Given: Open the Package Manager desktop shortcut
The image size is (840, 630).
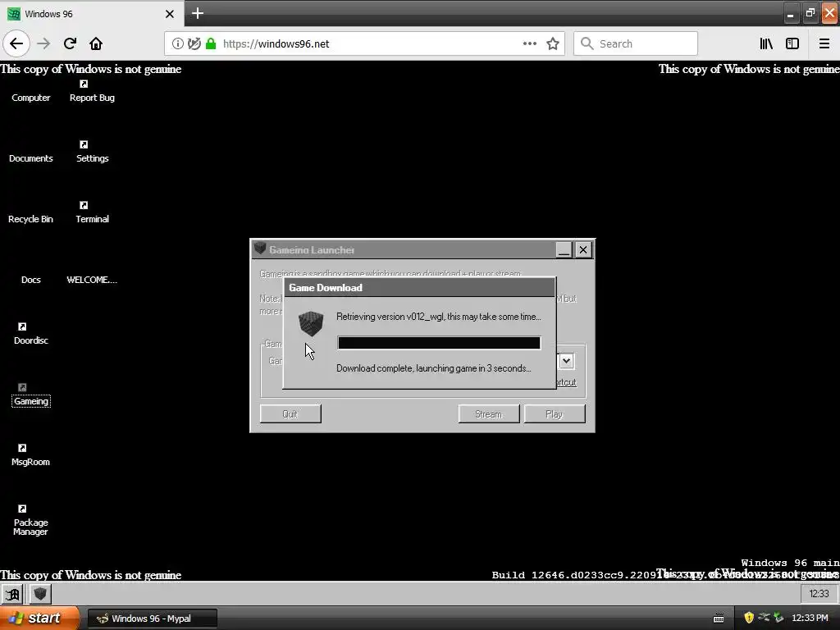Looking at the screenshot, I should pyautogui.click(x=30, y=520).
